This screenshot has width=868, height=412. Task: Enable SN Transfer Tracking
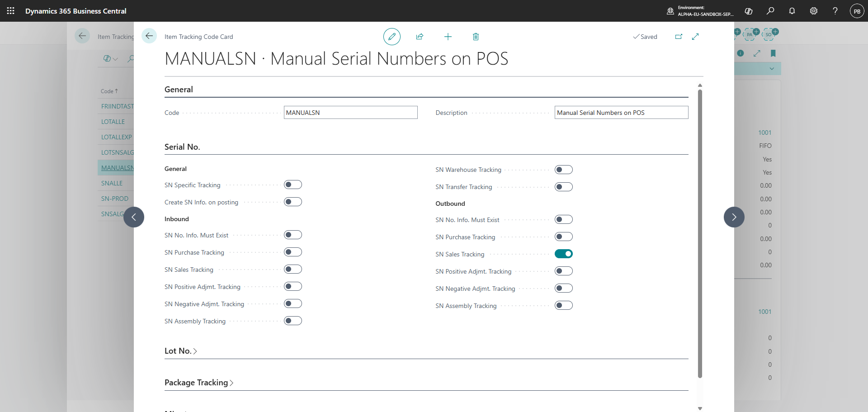[564, 187]
